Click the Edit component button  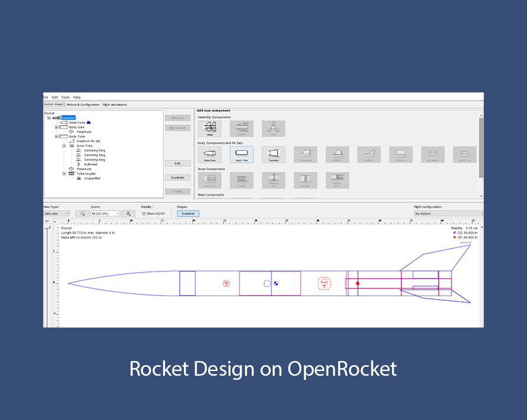(177, 163)
